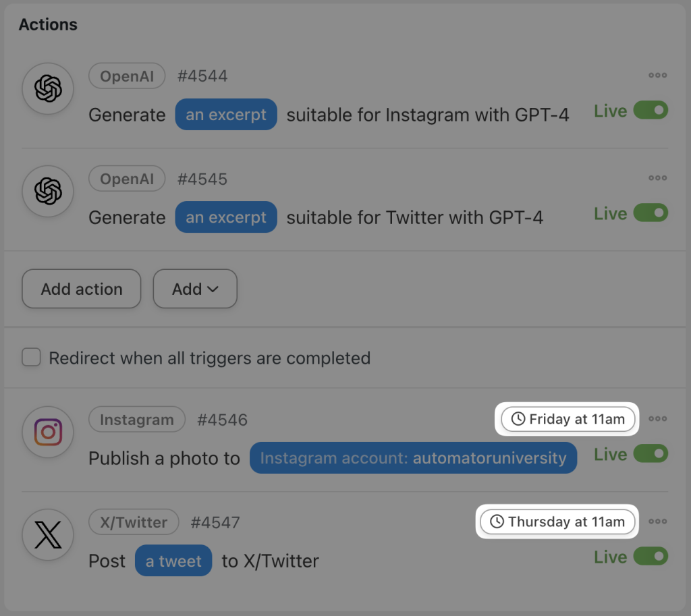Click the X/Twitter icon next to action #4547

tap(47, 534)
